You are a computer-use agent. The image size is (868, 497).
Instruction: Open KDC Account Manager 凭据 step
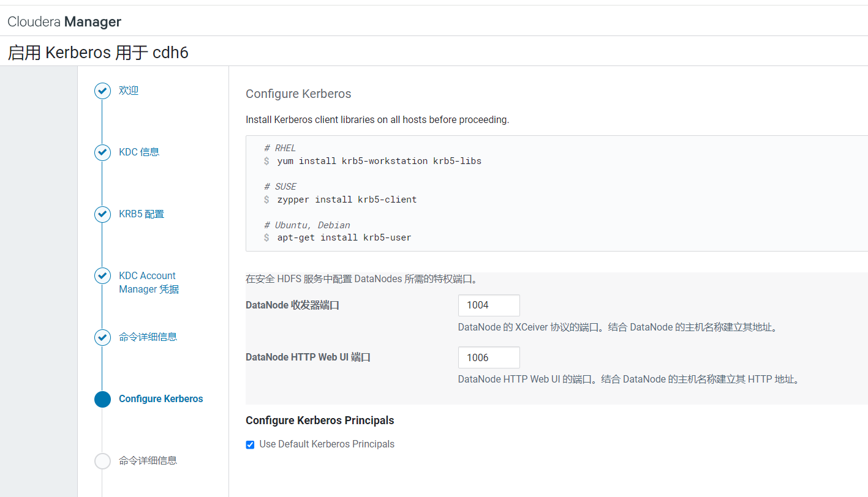(x=149, y=282)
